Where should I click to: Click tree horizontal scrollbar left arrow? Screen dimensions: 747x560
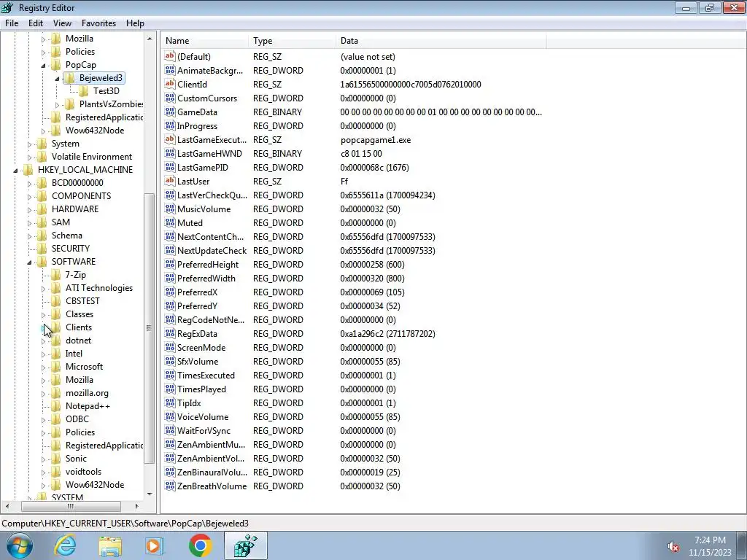(x=7, y=506)
